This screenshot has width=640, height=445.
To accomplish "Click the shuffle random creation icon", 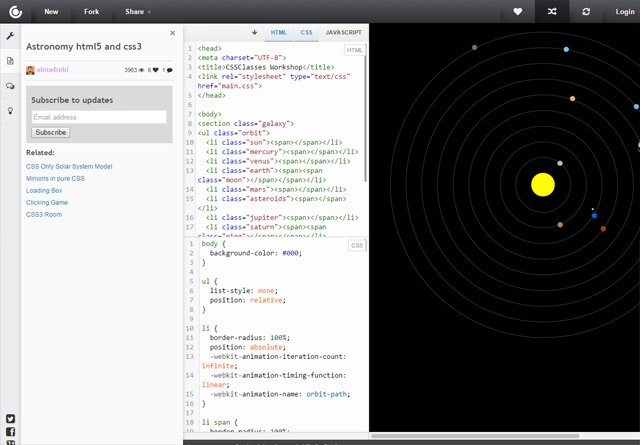I will 552,11.
